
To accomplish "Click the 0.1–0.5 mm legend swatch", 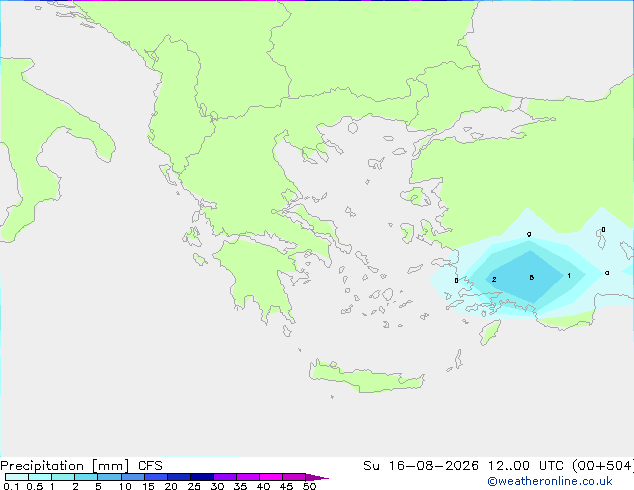I will click(x=17, y=477).
